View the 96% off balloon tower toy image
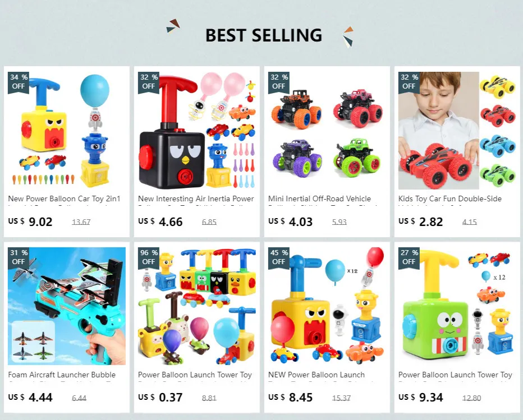Screen dimensions: 523x420 click(197, 306)
